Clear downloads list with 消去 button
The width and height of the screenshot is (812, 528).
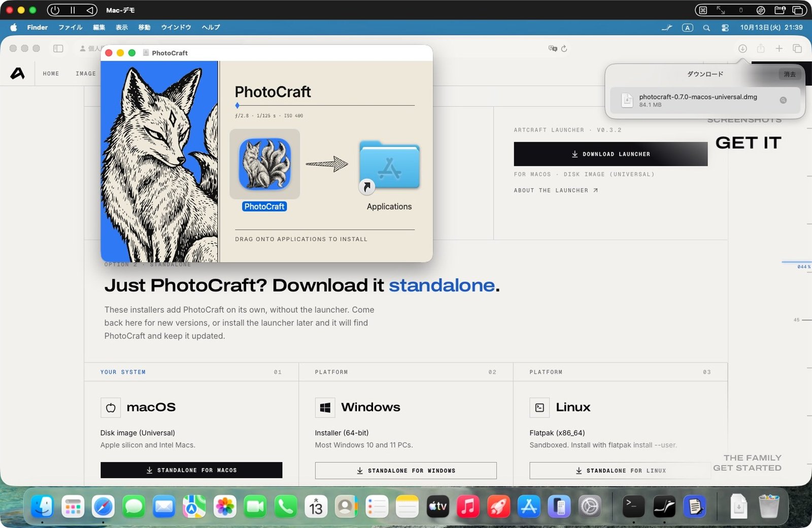coord(790,74)
